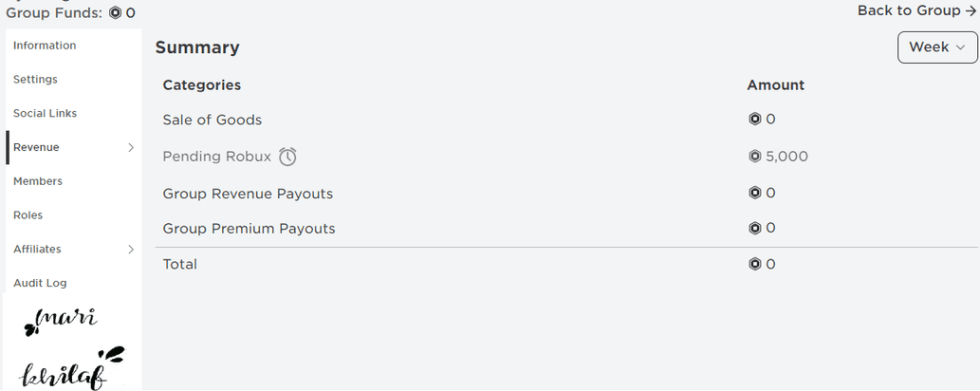Click the Robux icon in Sale of Goods row
The height and width of the screenshot is (391, 980).
754,119
